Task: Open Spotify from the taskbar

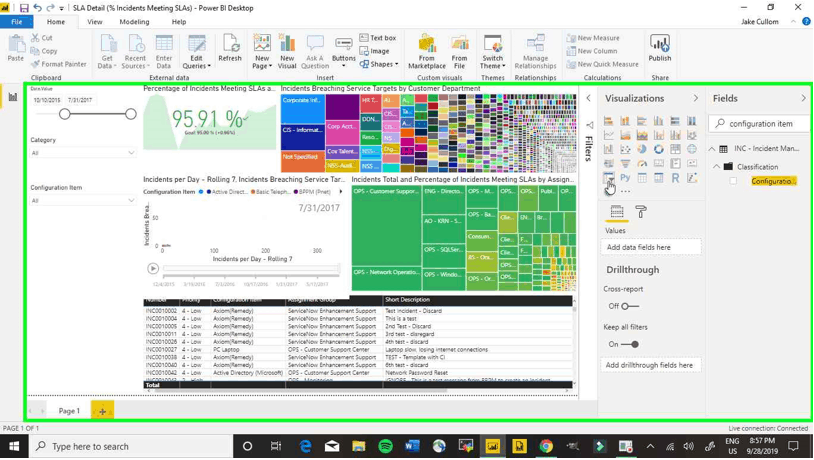Action: click(x=385, y=446)
